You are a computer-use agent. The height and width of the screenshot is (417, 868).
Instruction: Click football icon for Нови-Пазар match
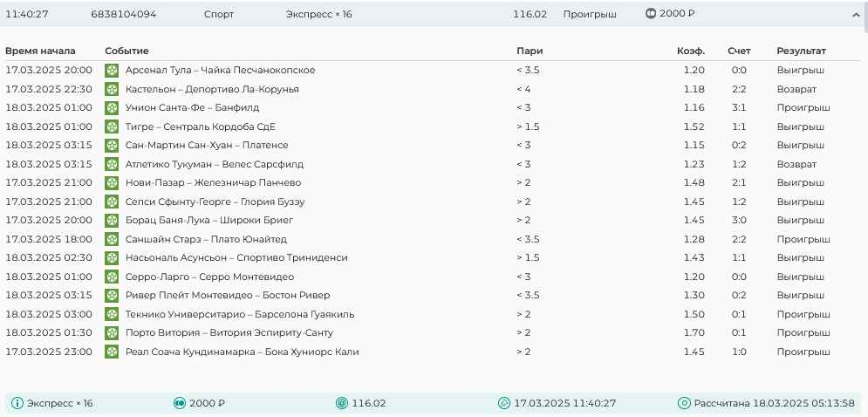point(112,182)
